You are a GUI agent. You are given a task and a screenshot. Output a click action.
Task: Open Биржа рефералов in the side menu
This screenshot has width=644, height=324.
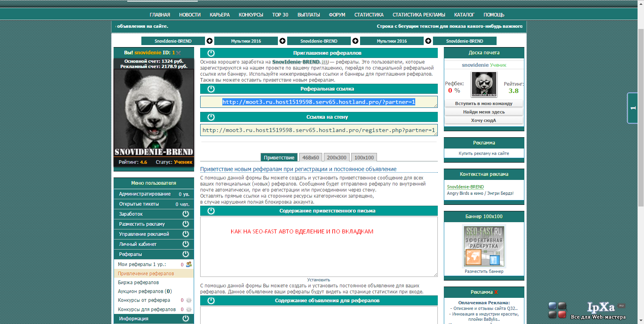pos(138,283)
